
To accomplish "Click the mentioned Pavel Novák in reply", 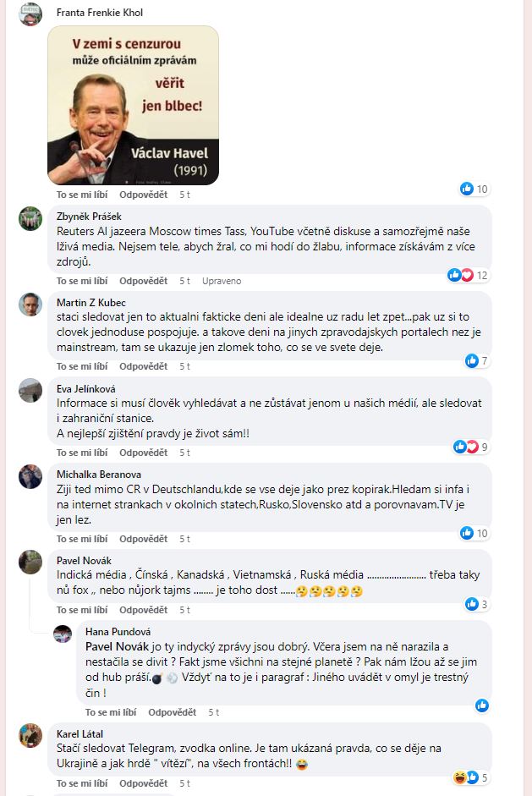I will click(x=117, y=647).
